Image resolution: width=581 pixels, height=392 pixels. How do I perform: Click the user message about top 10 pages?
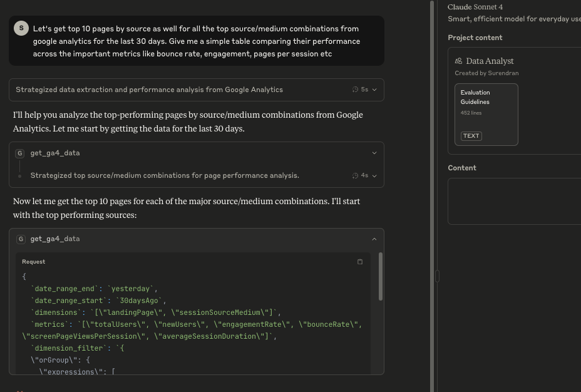197,41
